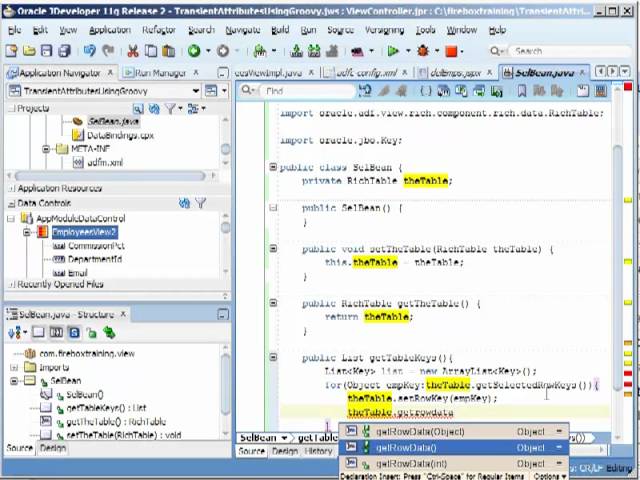Click the Projects horizontal scrollbar
The width and height of the screenshot is (640, 480).
110,176
